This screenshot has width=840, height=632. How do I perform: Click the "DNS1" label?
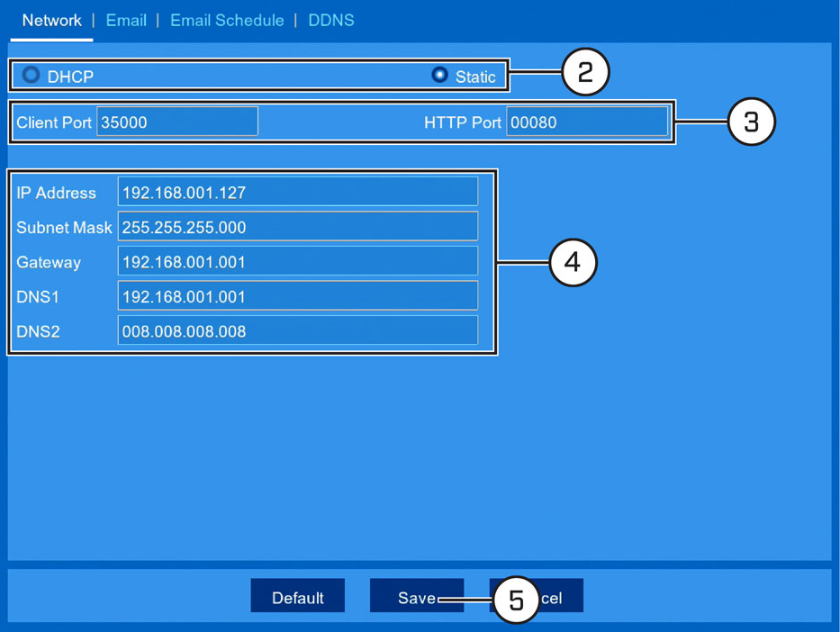(x=38, y=297)
